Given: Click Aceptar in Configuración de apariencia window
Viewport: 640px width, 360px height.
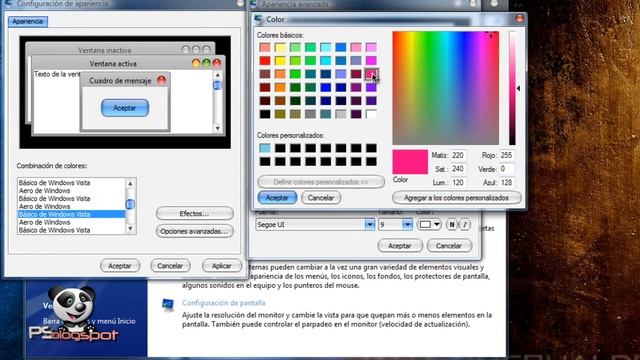Looking at the screenshot, I should [x=120, y=266].
